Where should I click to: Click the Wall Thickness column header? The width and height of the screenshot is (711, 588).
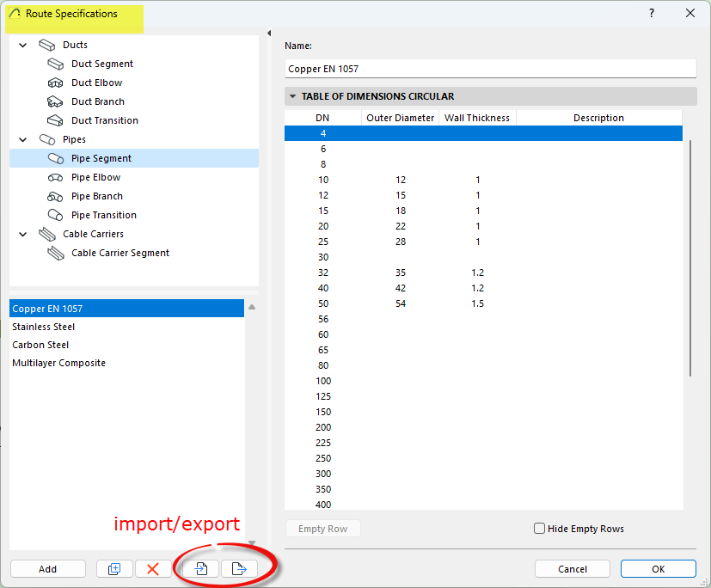pyautogui.click(x=477, y=118)
